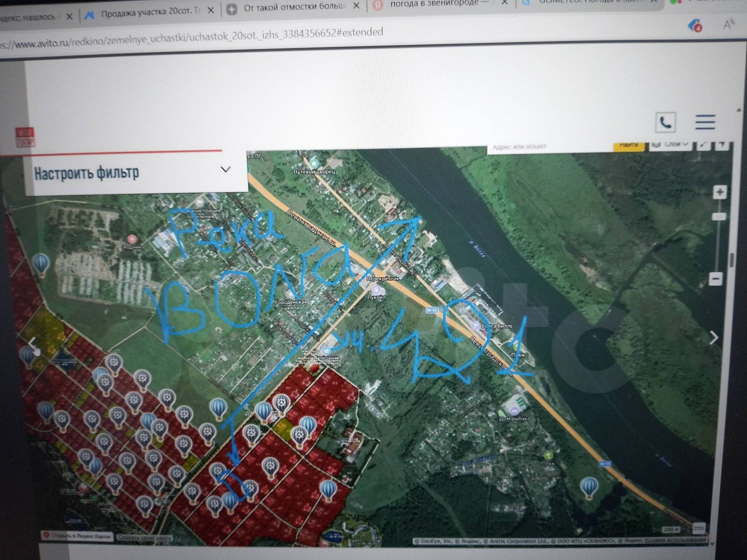Image resolution: width=747 pixels, height=560 pixels.
Task: Expand the Настроить фильтр panel
Action: [x=226, y=170]
